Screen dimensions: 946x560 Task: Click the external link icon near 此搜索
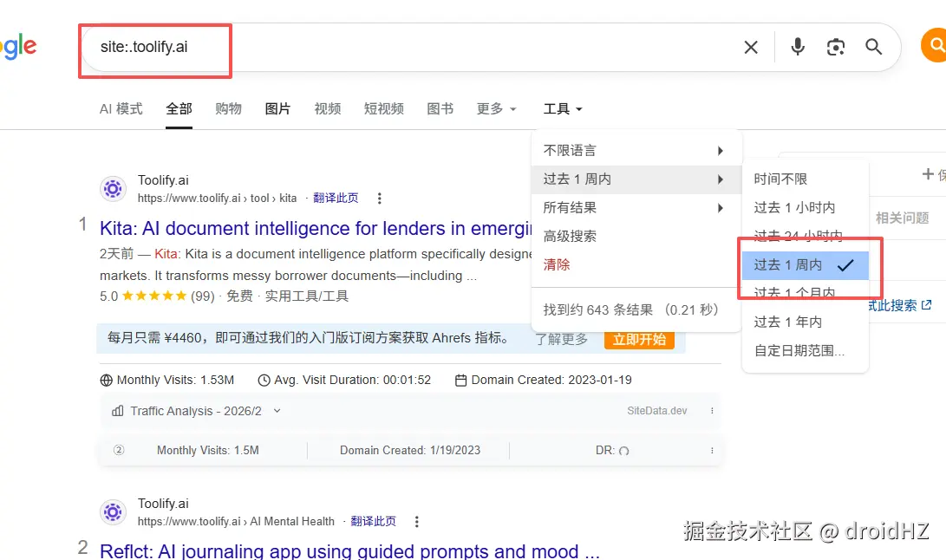[927, 305]
